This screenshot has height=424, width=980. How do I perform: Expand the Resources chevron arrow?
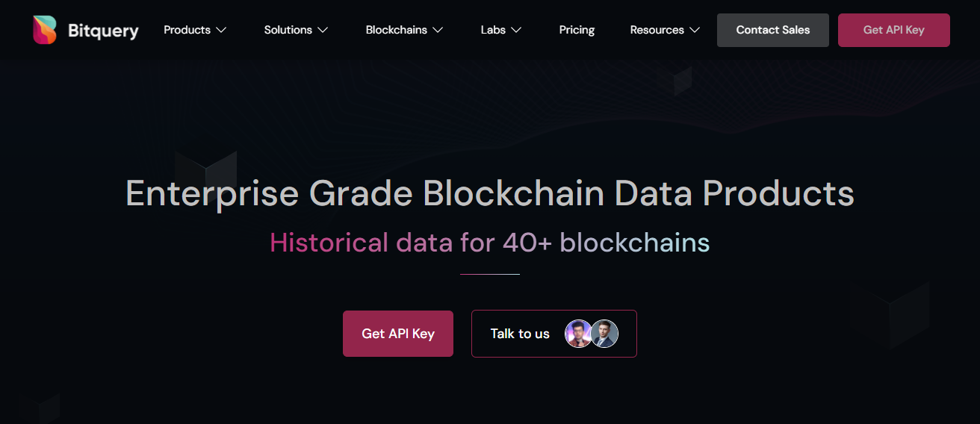click(x=695, y=31)
